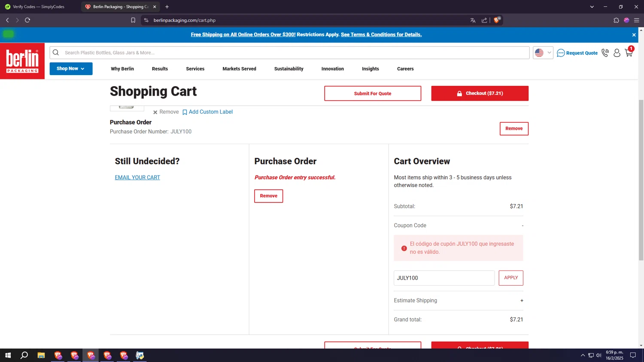Click the bookmark icon beside the address bar
Screen dimensions: 644x362
pos(133,20)
